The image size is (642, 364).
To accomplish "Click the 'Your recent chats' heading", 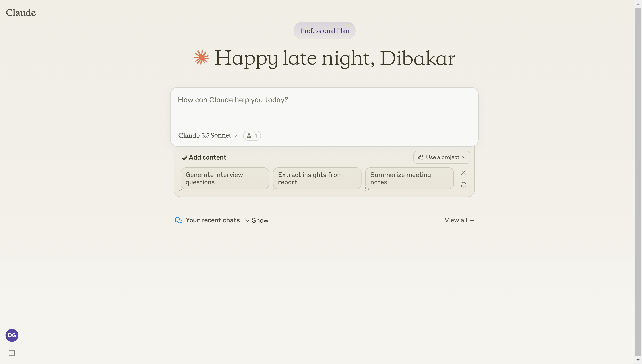I will tap(213, 220).
